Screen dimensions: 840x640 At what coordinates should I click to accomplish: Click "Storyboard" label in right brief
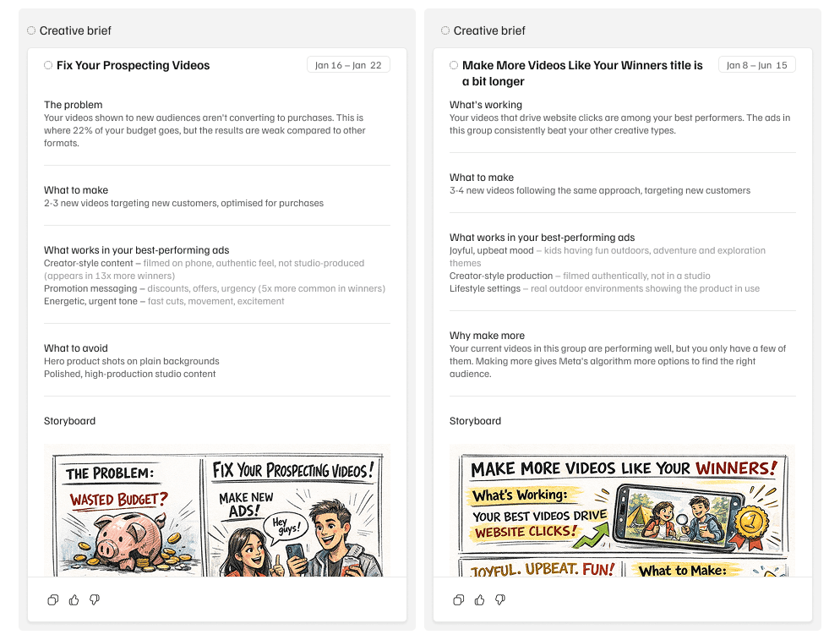(x=475, y=421)
